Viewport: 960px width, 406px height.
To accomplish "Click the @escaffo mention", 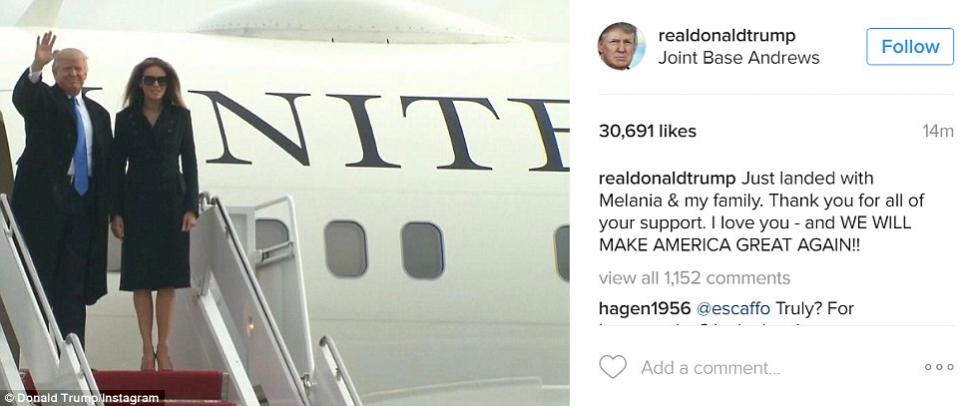I will [733, 309].
